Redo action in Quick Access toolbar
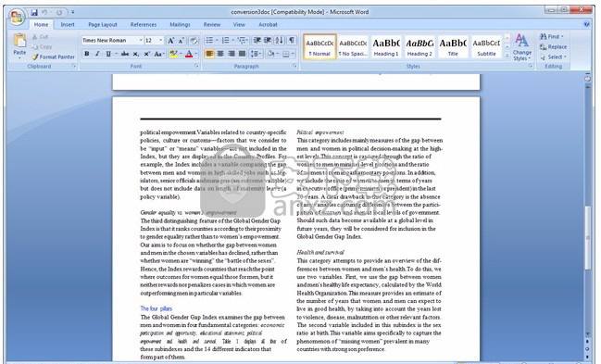This screenshot has height=364, width=601. 59,12
